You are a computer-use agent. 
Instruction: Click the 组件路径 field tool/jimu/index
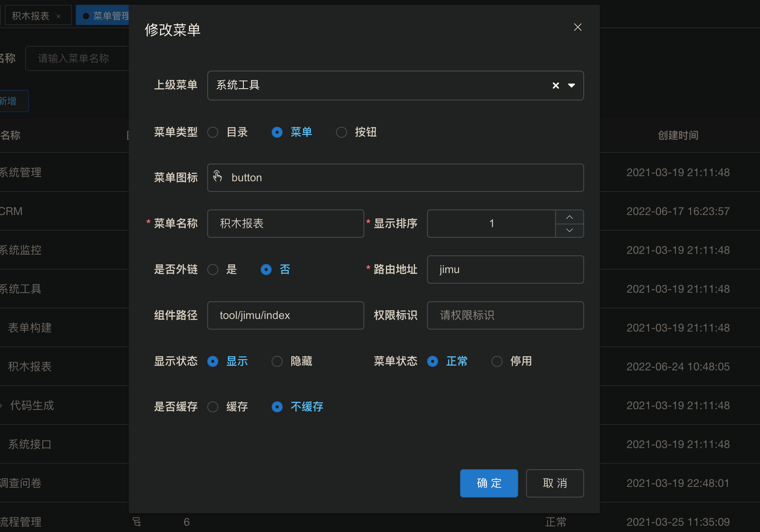285,315
